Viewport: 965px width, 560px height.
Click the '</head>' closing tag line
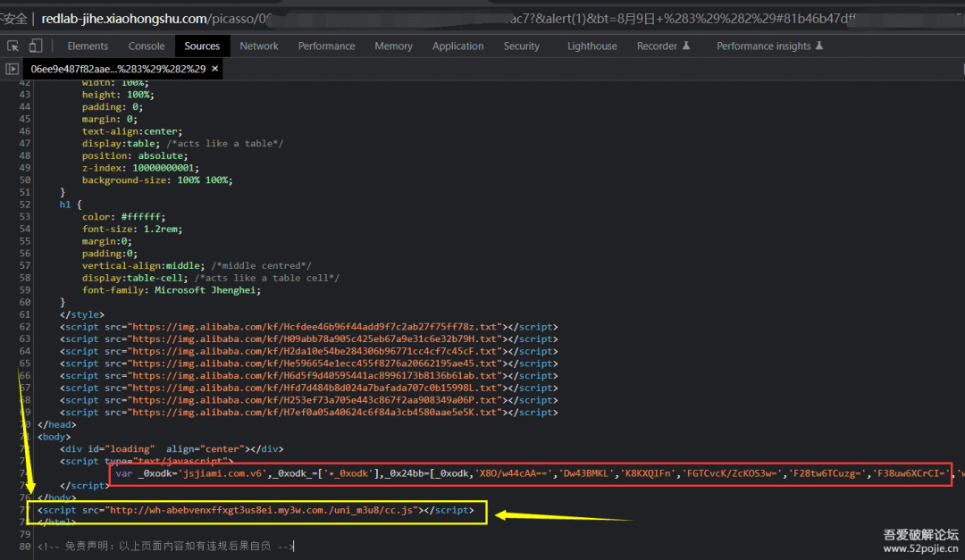point(56,424)
